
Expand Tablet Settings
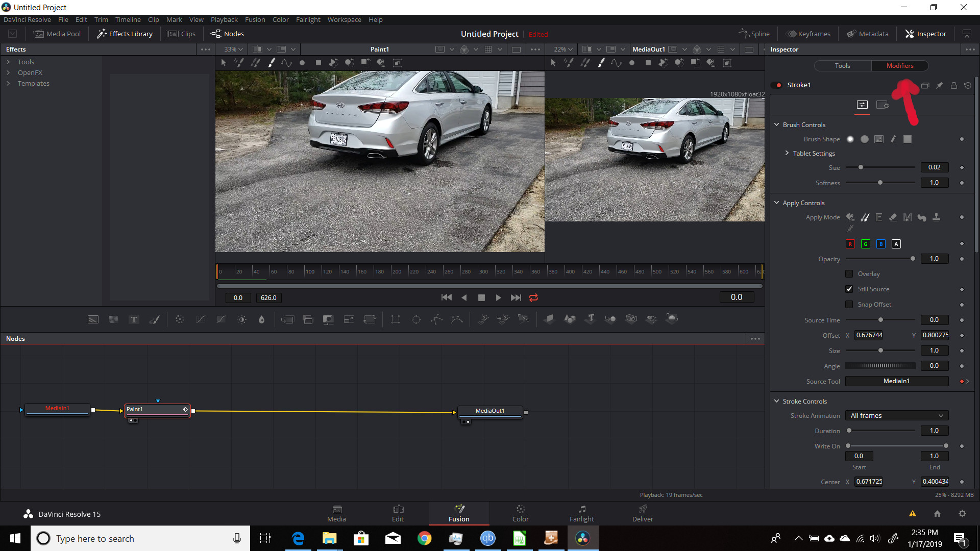pyautogui.click(x=787, y=153)
